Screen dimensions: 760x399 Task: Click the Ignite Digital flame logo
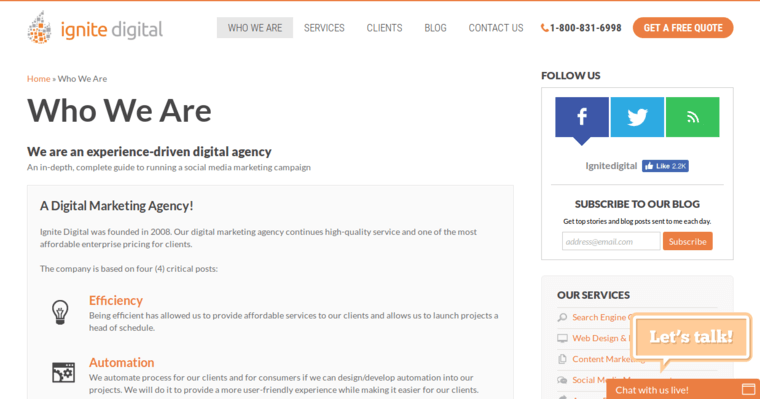pos(40,28)
